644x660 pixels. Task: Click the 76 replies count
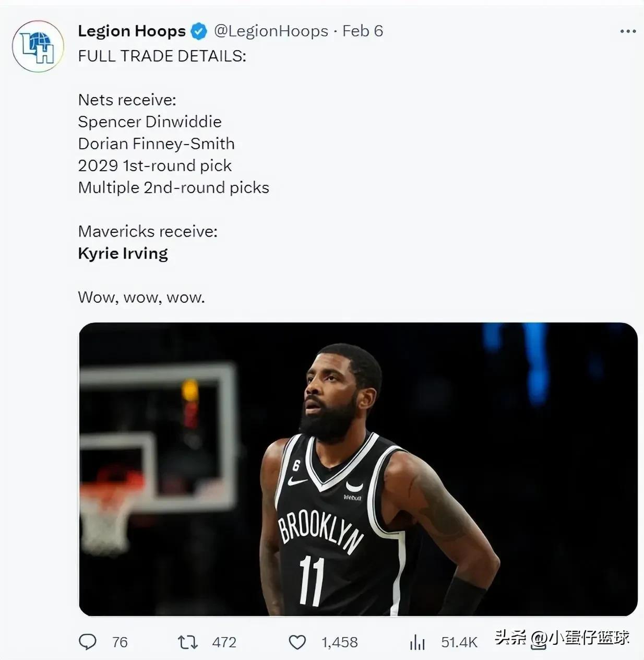coord(120,642)
